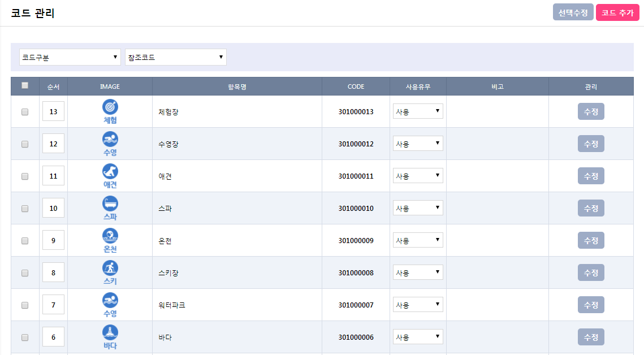This screenshot has height=355, width=644.
Task: Select the checkbox for the 스파 row
Action: (x=25, y=209)
